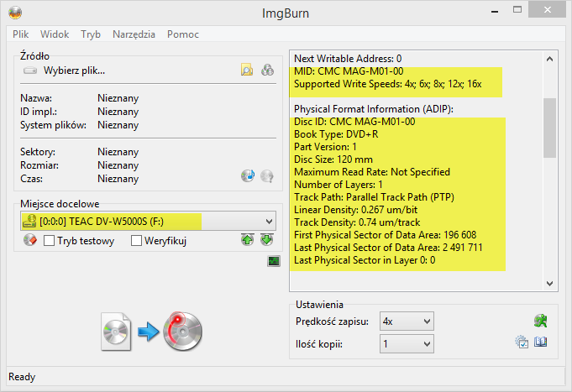Viewport: 572px width, 392px height.
Task: Click the open book icon
Action: point(541,342)
